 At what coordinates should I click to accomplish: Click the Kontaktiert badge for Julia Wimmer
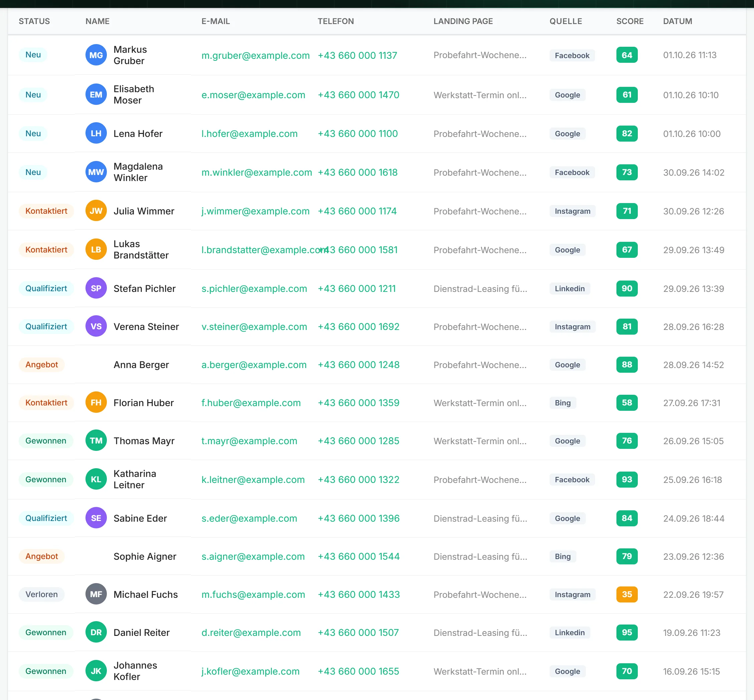coord(46,211)
